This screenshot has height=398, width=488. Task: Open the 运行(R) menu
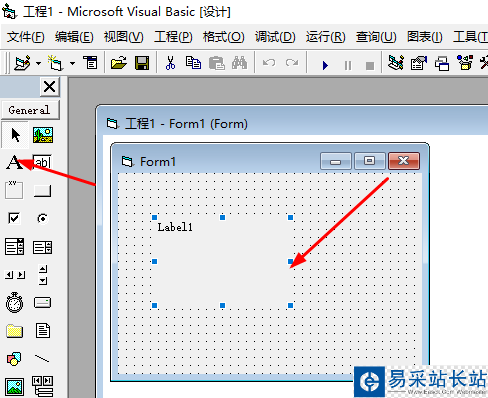[326, 37]
